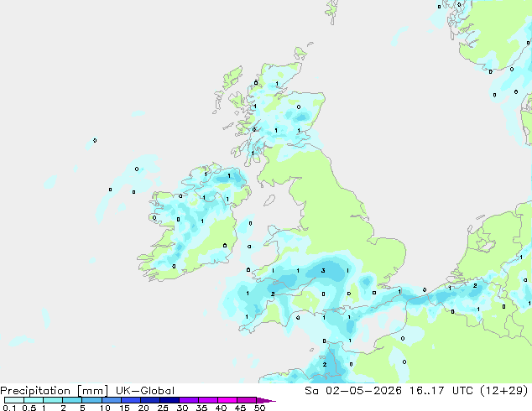Click the "(12+29)" forecast run text

coord(504,391)
